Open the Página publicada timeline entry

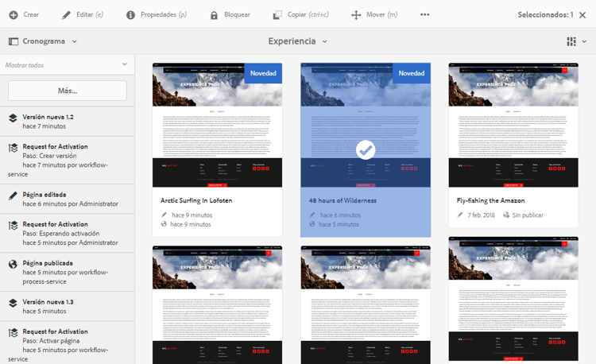pos(68,272)
